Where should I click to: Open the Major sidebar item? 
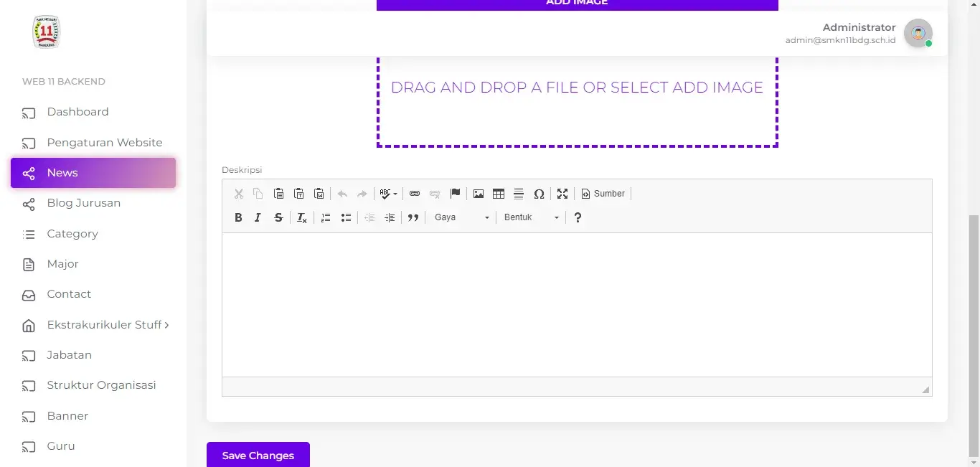[x=93, y=264]
